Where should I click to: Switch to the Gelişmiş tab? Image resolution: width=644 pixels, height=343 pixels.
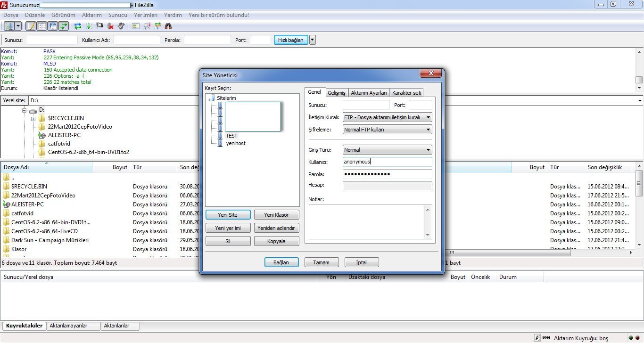click(337, 93)
